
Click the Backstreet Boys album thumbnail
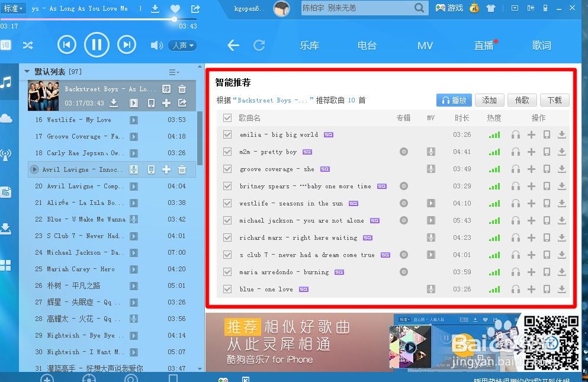(x=43, y=96)
